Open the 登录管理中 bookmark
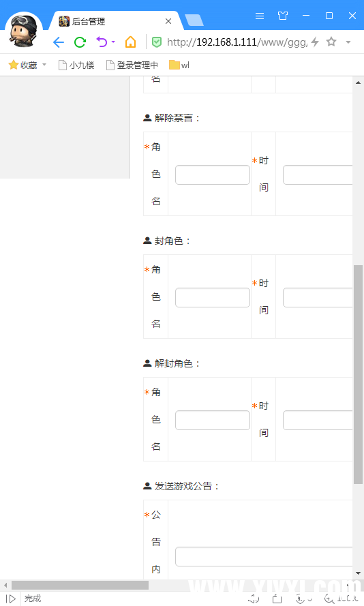 tap(132, 65)
